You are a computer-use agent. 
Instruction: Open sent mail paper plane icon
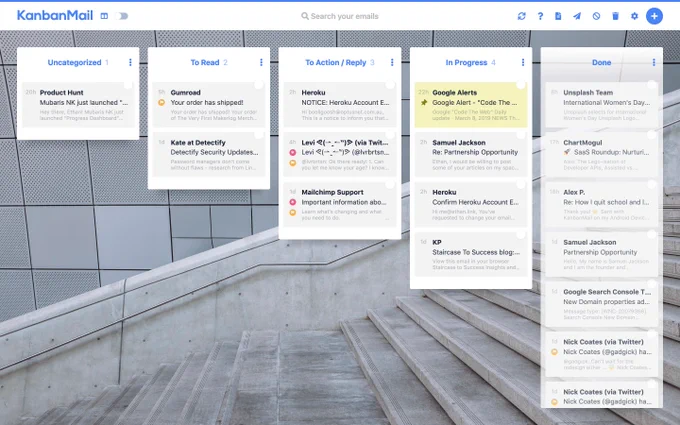point(577,16)
